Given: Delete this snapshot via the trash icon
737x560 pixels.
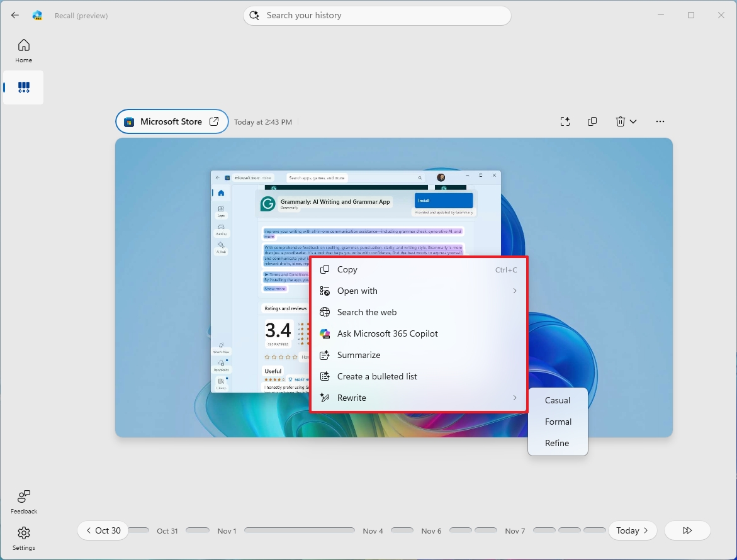Looking at the screenshot, I should pos(621,121).
